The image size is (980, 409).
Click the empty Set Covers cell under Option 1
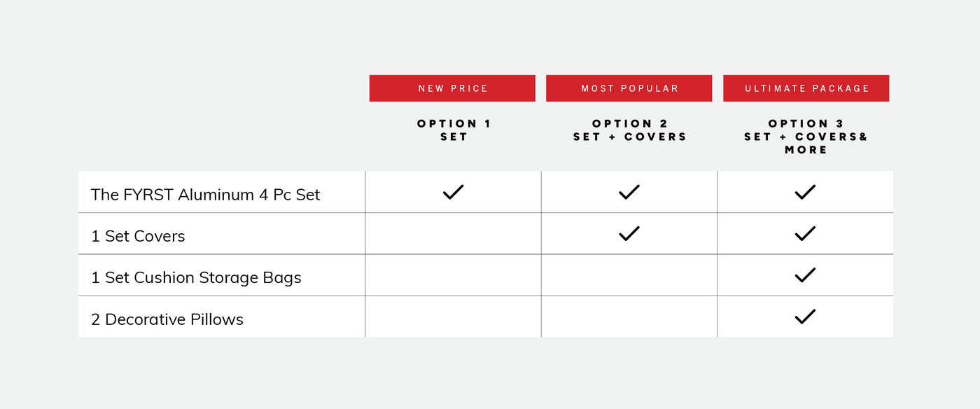click(453, 233)
